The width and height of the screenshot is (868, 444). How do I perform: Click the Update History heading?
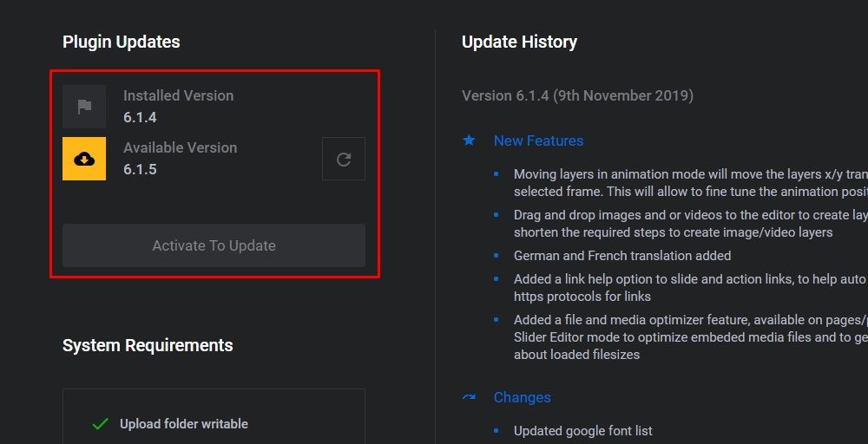point(519,42)
